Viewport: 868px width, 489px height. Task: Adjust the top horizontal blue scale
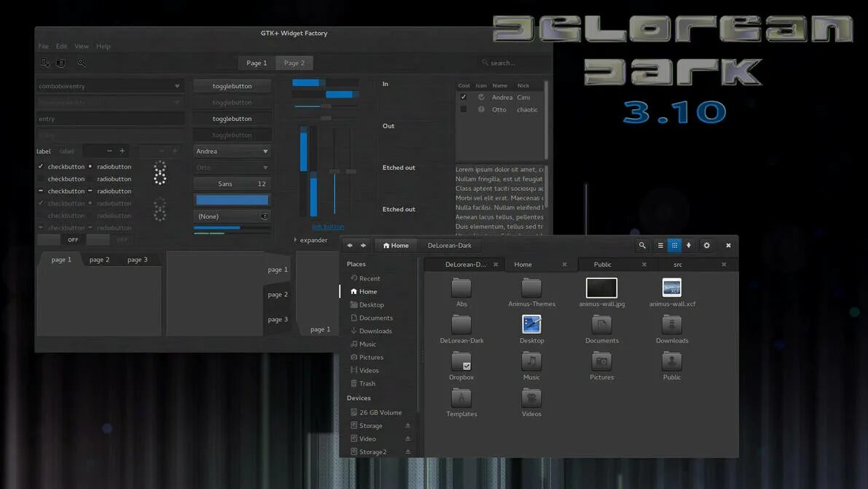tap(326, 83)
